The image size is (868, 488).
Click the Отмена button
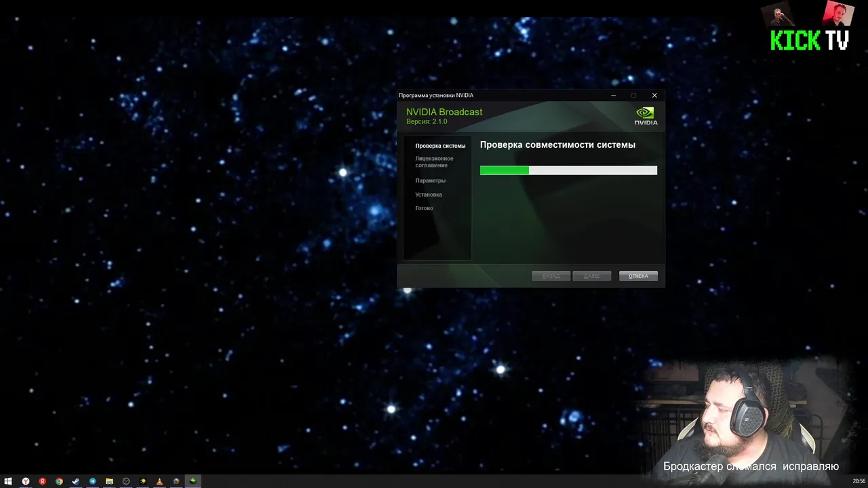(x=638, y=276)
